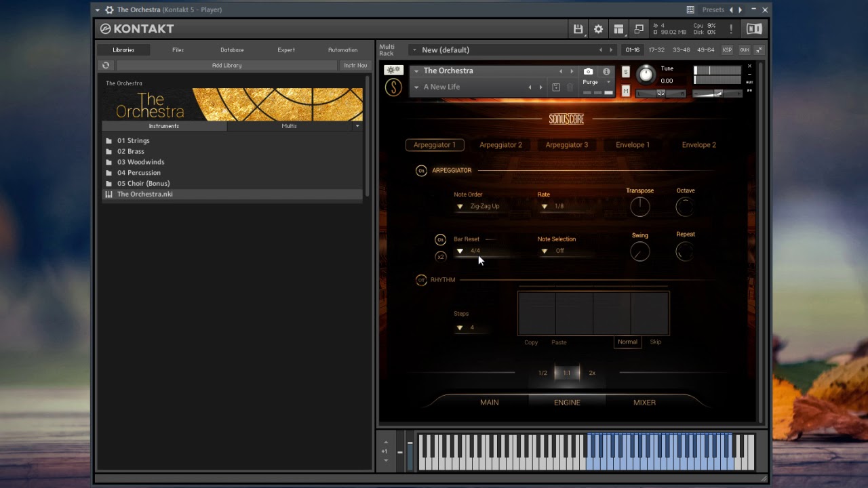The image size is (868, 488).
Task: Show the Multis list
Action: pyautogui.click(x=290, y=126)
